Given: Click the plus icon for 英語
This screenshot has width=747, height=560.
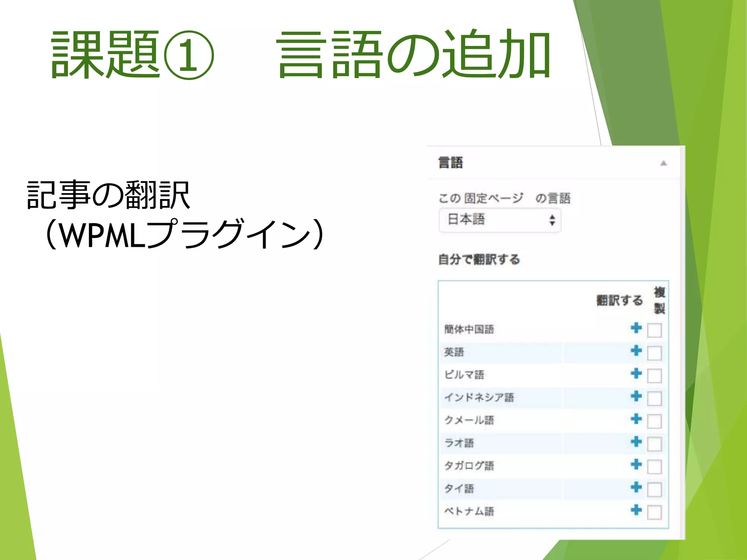Looking at the screenshot, I should [636, 350].
